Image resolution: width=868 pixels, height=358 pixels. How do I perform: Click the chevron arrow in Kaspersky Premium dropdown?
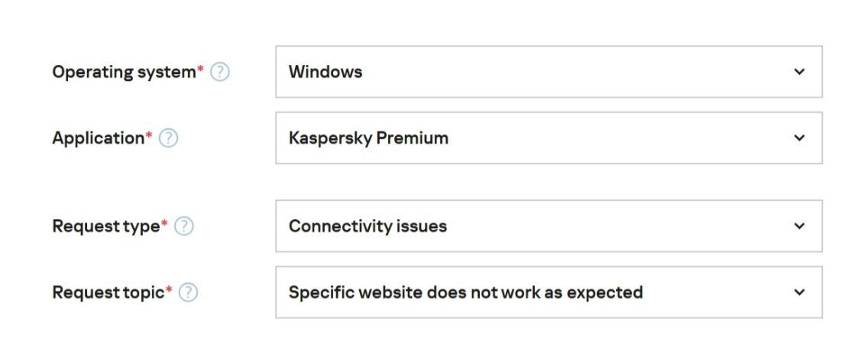tap(799, 138)
